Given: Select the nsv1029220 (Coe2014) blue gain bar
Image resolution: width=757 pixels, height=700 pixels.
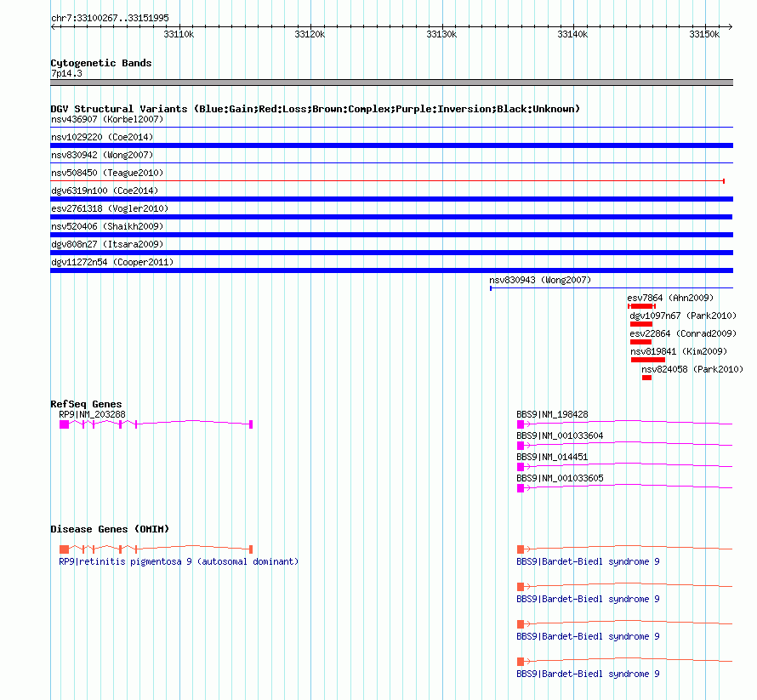Looking at the screenshot, I should click(391, 145).
